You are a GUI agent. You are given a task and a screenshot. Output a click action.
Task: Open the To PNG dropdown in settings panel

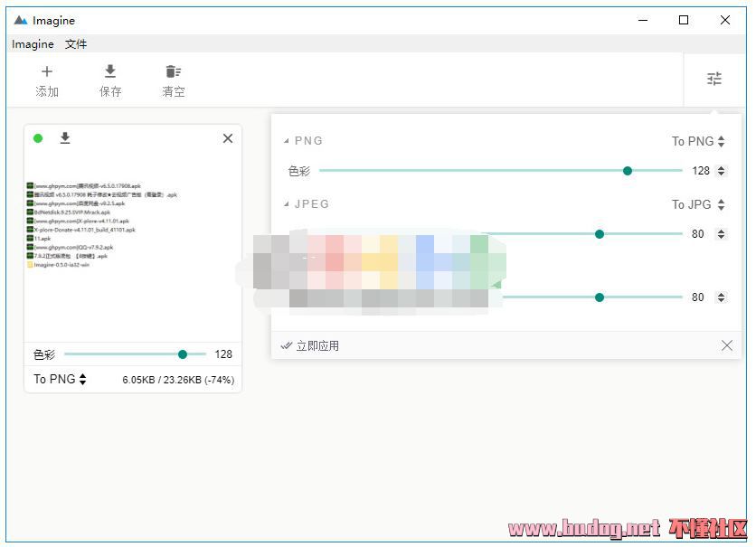click(x=698, y=141)
